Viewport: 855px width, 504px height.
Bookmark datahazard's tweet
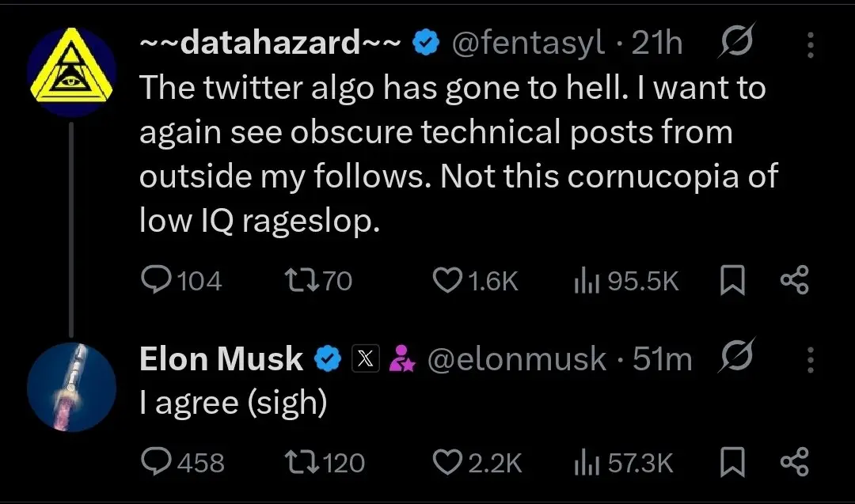733,282
